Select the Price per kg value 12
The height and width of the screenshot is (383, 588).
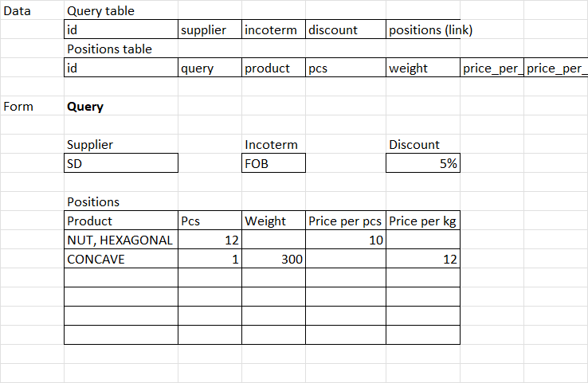pos(422,260)
